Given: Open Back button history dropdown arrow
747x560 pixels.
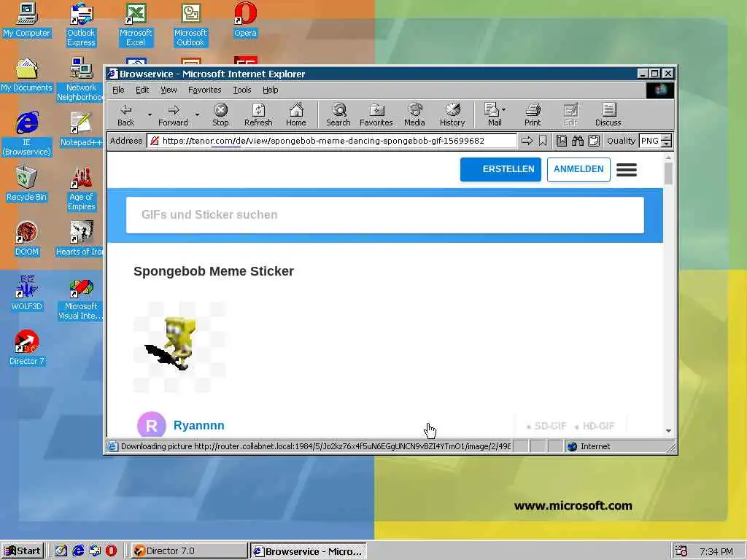Looking at the screenshot, I should click(x=150, y=114).
